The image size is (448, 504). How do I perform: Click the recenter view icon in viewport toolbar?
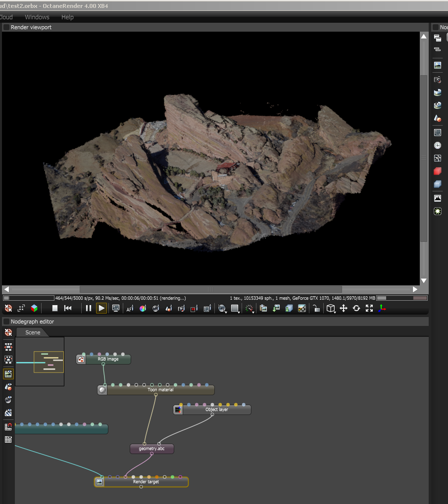[x=8, y=308]
